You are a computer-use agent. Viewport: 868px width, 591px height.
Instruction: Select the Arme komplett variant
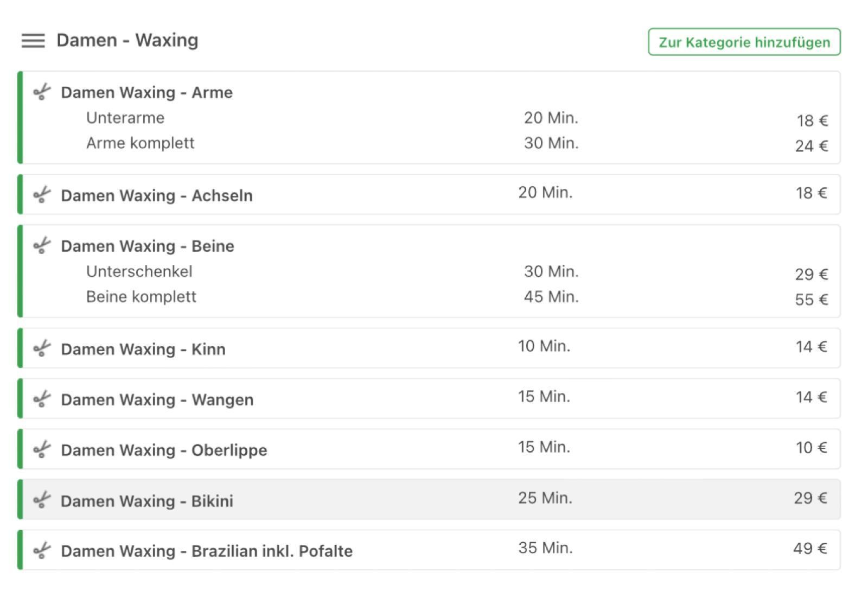[x=457, y=144]
